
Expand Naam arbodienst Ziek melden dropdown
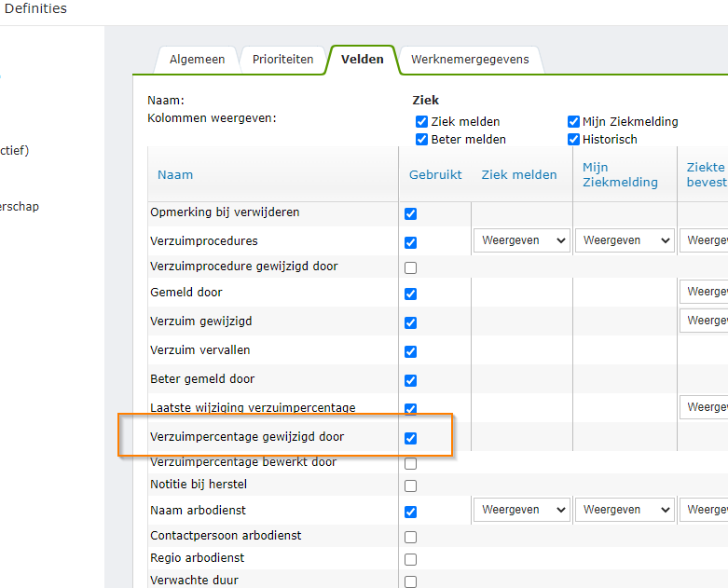(522, 511)
